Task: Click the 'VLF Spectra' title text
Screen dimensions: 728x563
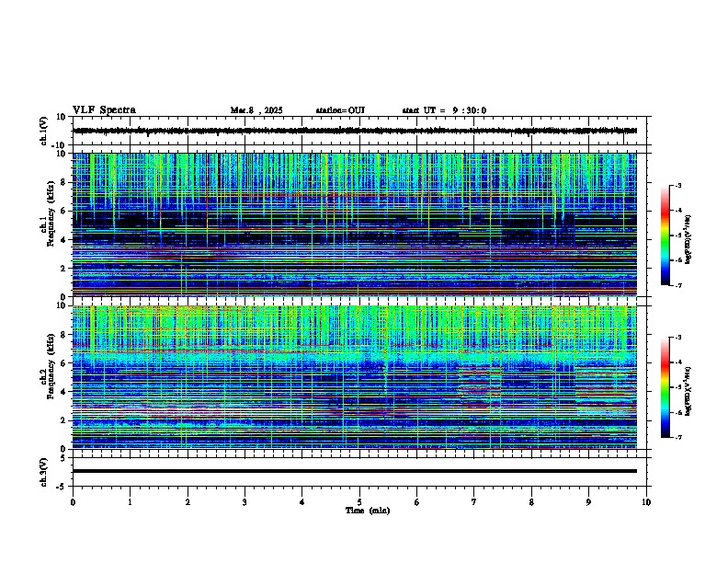Action: pyautogui.click(x=104, y=110)
